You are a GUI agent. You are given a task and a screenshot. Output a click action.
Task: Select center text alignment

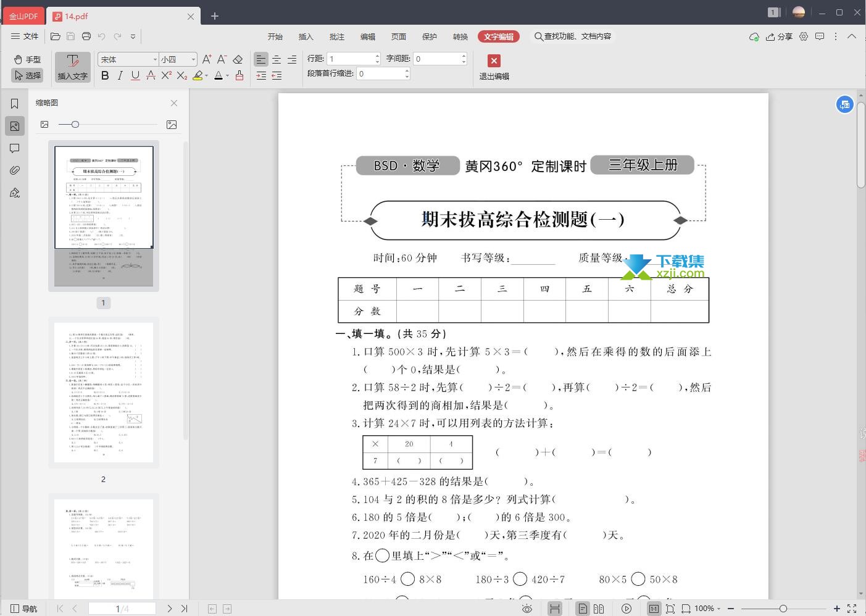[277, 59]
